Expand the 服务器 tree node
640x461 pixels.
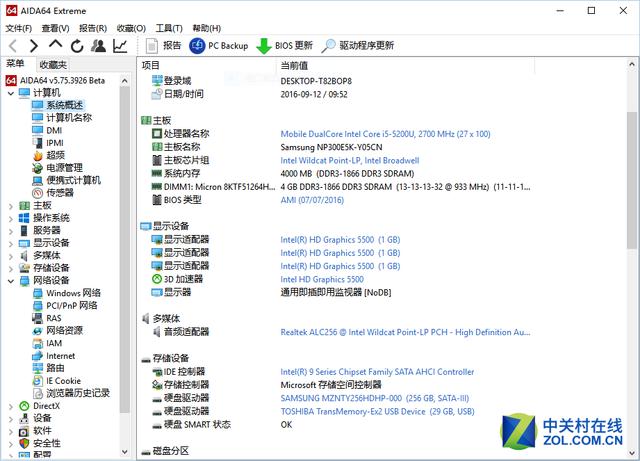point(11,231)
